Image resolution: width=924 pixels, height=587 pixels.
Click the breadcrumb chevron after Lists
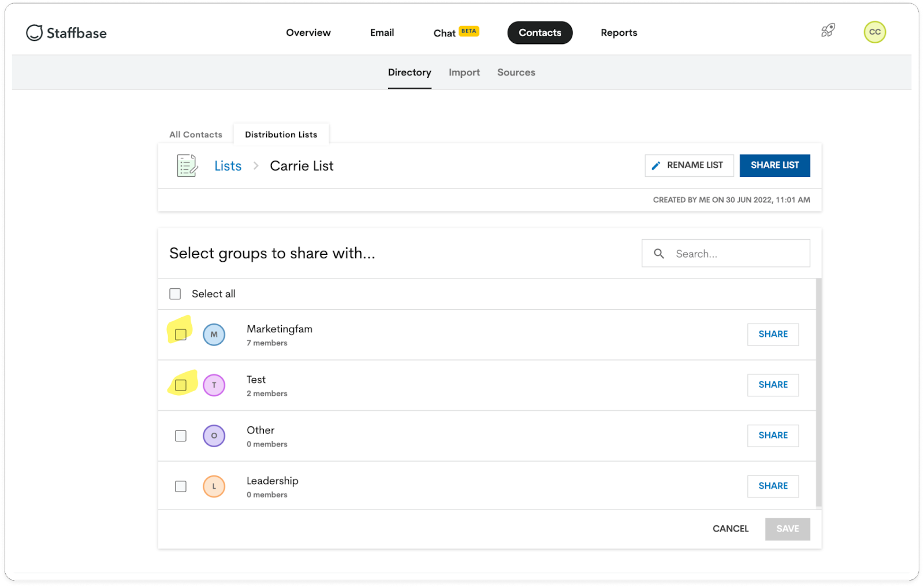pyautogui.click(x=256, y=166)
